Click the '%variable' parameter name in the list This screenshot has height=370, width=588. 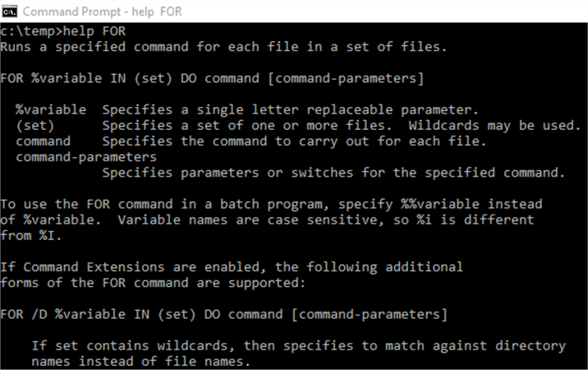51,110
